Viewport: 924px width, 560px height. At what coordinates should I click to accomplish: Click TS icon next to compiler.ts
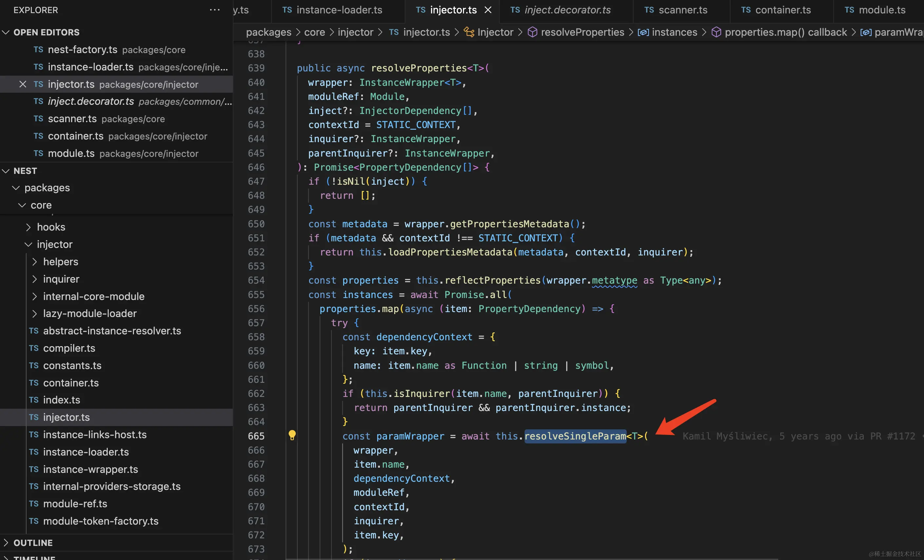[34, 348]
